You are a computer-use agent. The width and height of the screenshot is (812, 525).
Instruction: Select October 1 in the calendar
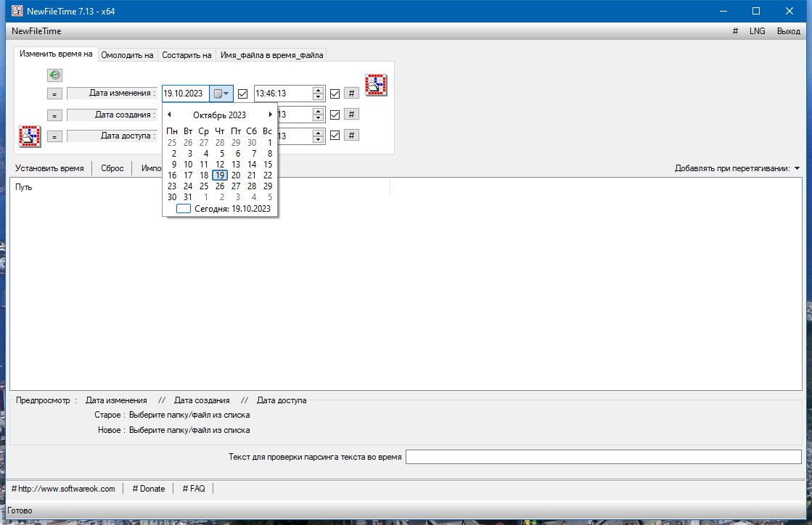[x=269, y=143]
